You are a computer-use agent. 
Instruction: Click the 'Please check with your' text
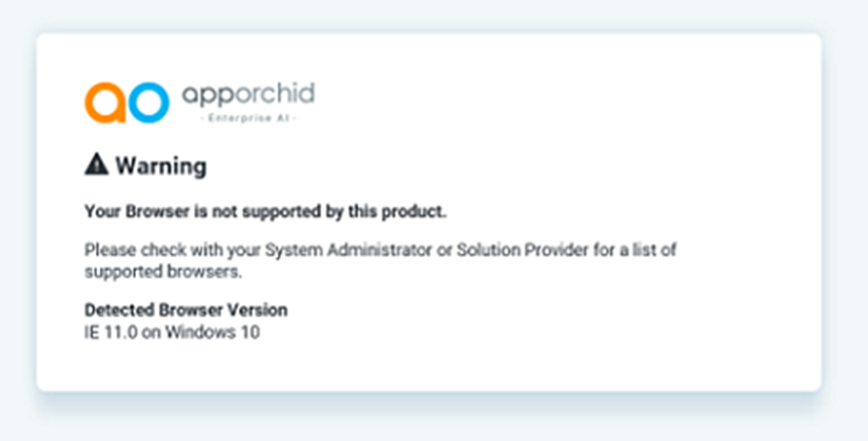pos(158,250)
